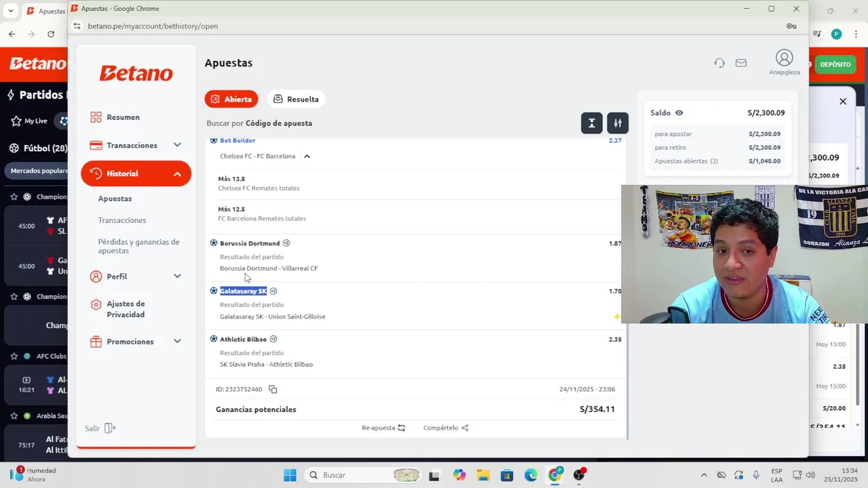This screenshot has width=868, height=488.
Task: Open customer support headset icon
Action: [719, 63]
